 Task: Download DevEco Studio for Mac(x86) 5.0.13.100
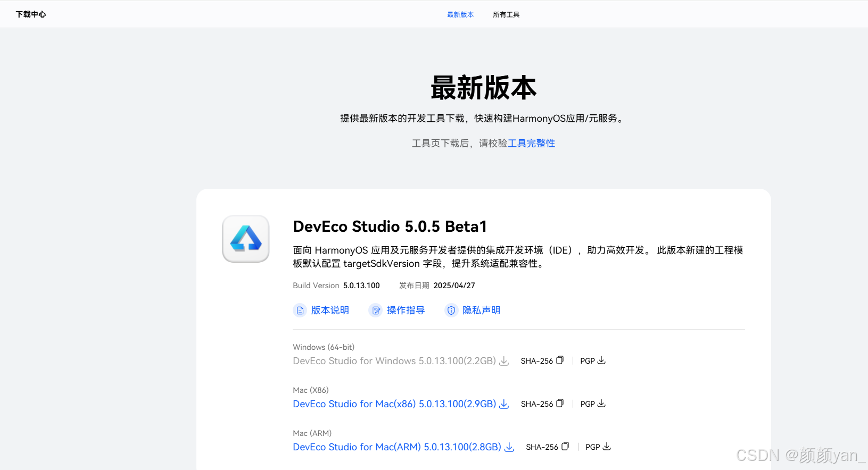point(394,404)
